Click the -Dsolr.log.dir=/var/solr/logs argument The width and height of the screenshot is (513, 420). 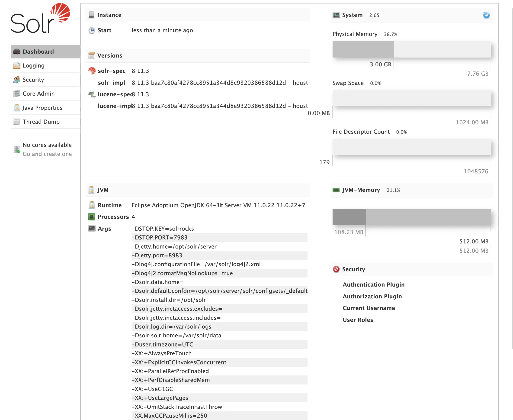click(x=220, y=327)
